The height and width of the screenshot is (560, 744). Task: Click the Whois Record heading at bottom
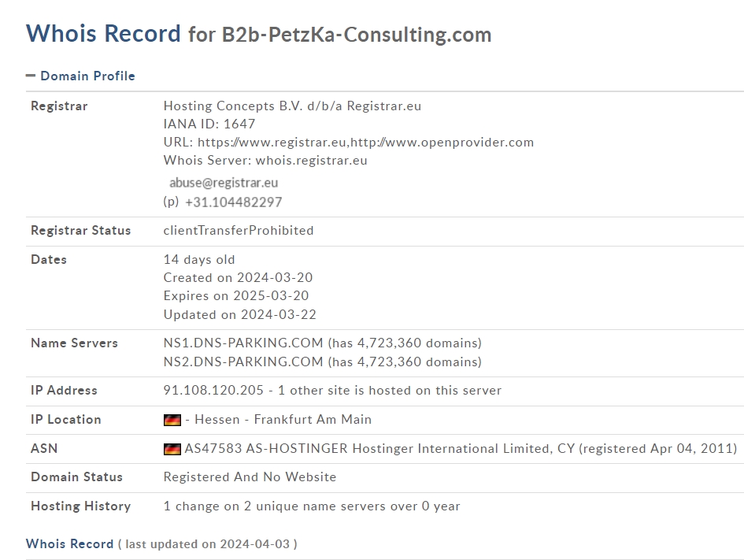click(x=70, y=544)
